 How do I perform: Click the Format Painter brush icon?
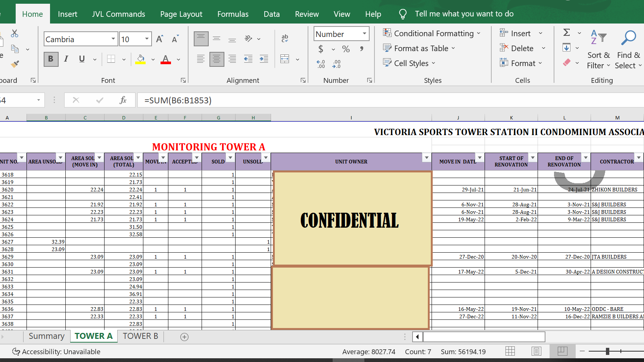(15, 64)
